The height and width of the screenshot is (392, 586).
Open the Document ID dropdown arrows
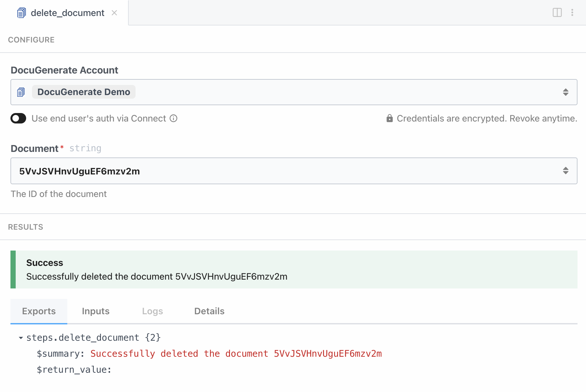click(565, 171)
